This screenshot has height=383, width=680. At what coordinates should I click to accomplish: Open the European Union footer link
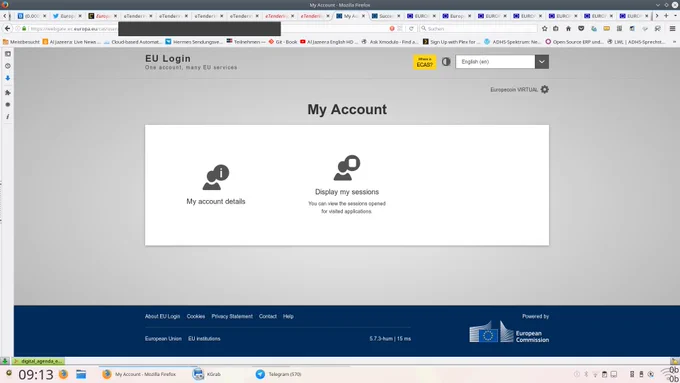pyautogui.click(x=163, y=338)
